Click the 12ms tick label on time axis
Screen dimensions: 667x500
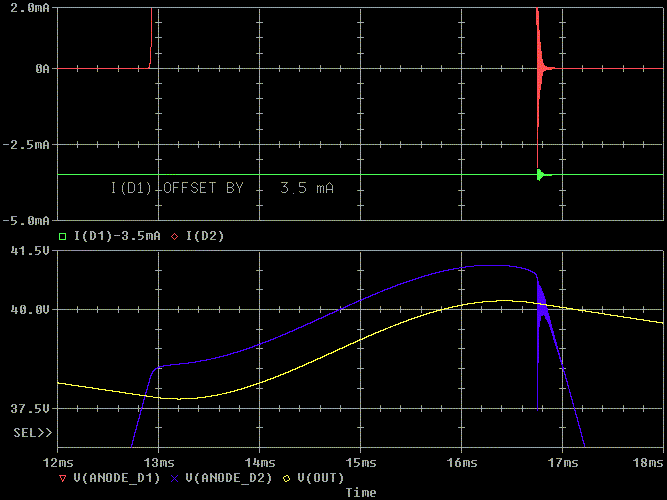click(x=58, y=463)
